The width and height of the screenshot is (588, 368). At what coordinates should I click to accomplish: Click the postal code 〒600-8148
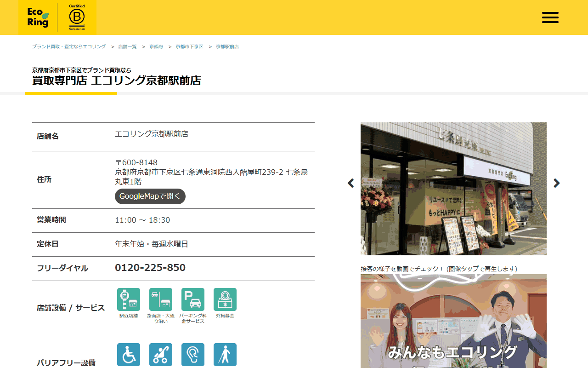(x=136, y=162)
